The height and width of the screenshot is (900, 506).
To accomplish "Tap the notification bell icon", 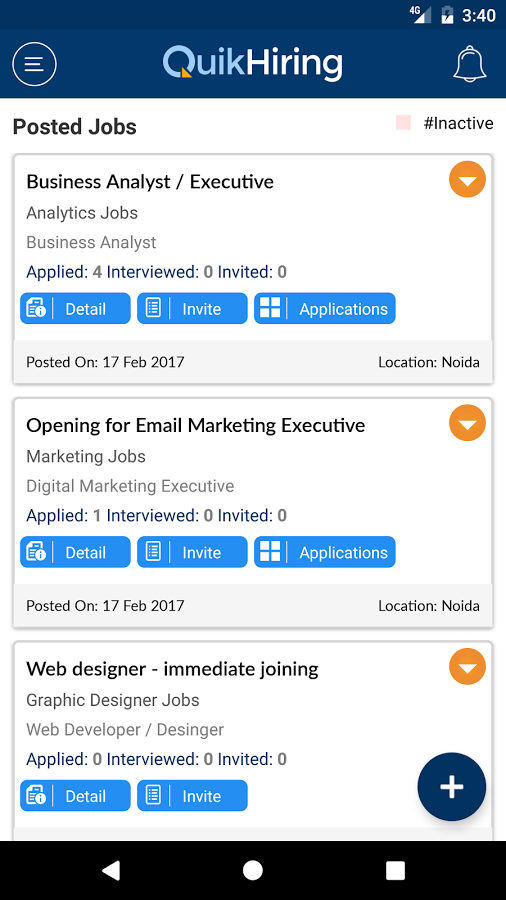I will pos(470,64).
